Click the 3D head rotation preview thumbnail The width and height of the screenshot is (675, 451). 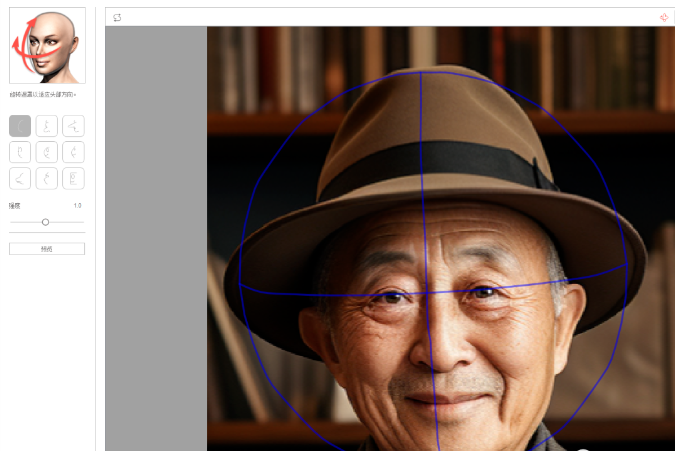(47, 46)
